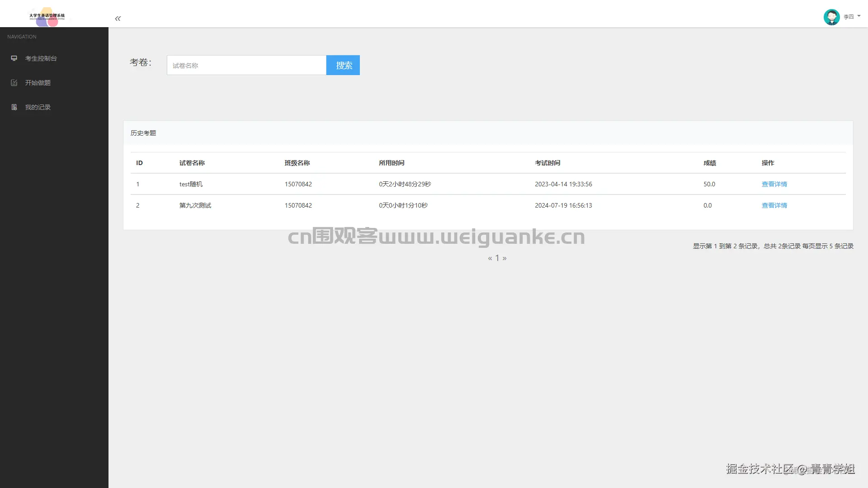Click class 15070842 in test随机 row
The image size is (868, 488).
(298, 184)
